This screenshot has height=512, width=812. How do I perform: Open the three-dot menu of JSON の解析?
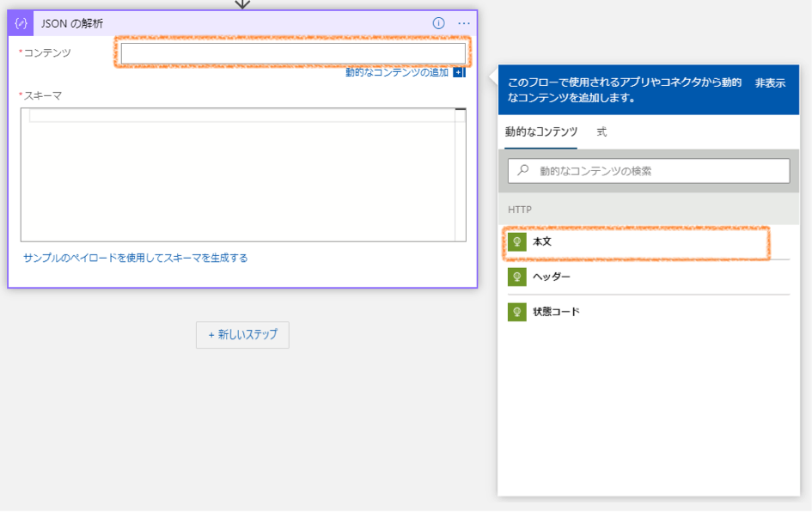tap(464, 23)
